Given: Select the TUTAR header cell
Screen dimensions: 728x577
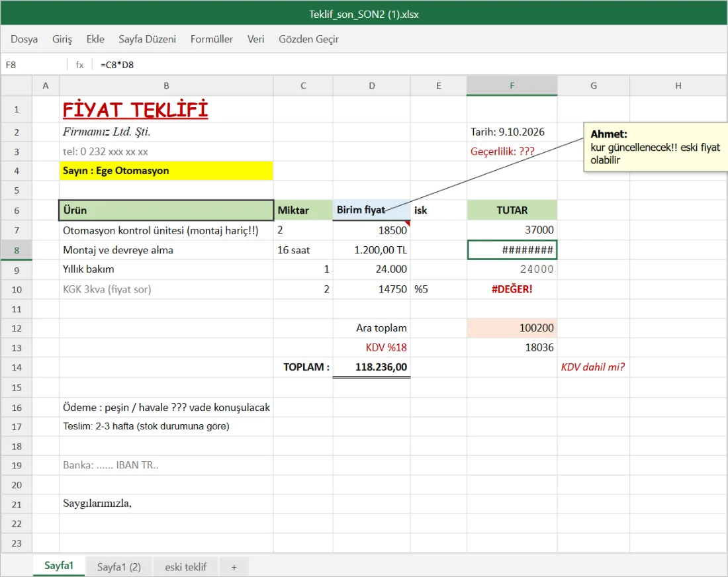Looking at the screenshot, I should pyautogui.click(x=512, y=210).
